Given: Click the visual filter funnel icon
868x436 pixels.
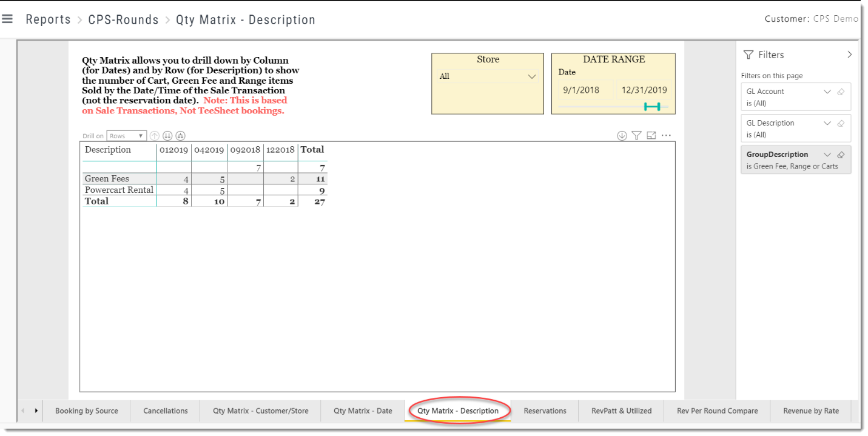Looking at the screenshot, I should click(636, 136).
